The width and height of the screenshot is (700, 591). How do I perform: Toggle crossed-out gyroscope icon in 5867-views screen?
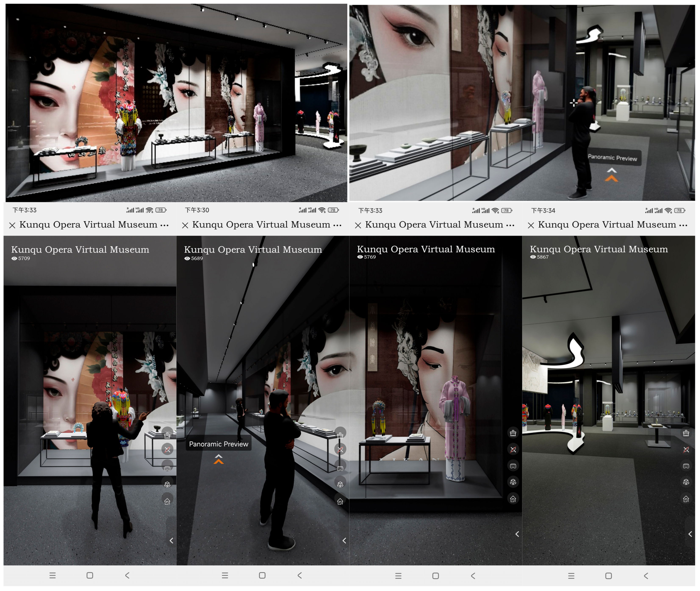pyautogui.click(x=686, y=449)
